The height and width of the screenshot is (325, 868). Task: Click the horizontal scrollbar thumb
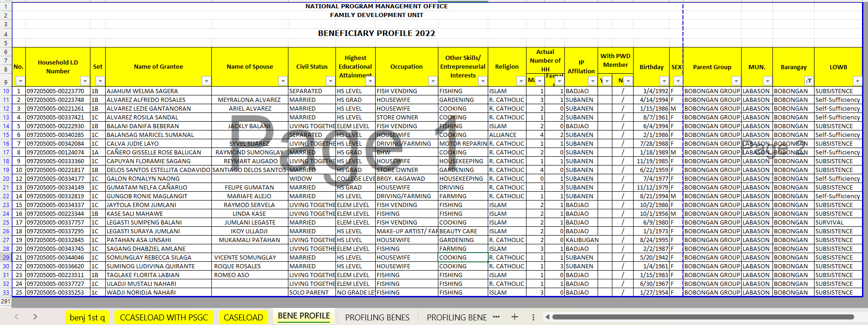point(703,317)
